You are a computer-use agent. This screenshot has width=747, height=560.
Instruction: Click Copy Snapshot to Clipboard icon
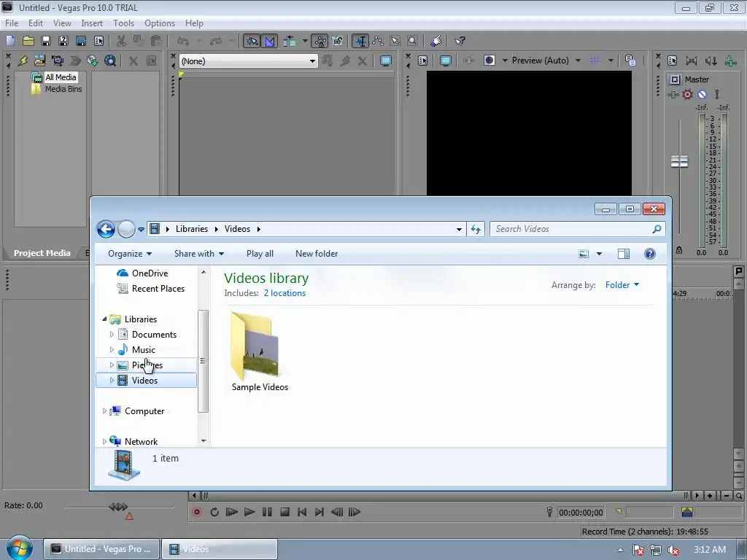[630, 61]
